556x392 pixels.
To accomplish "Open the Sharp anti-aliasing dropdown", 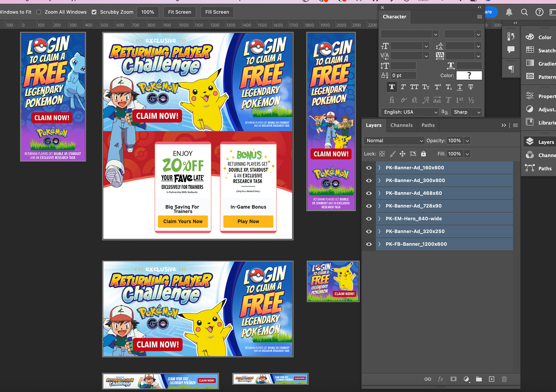I will pos(466,112).
